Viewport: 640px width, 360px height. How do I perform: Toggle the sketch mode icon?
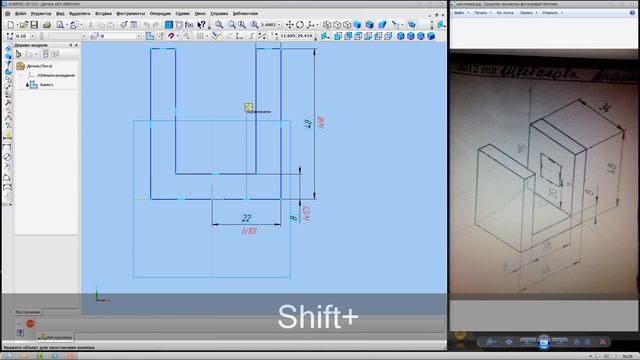[150, 36]
